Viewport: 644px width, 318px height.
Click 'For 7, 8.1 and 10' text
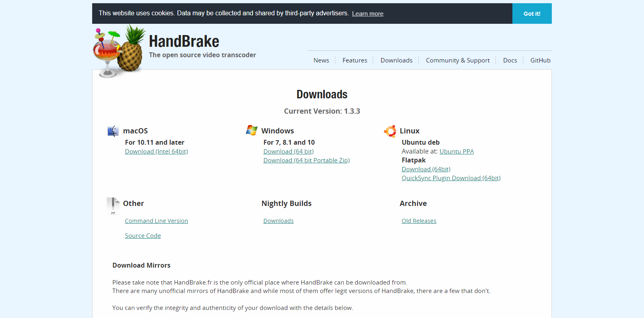click(x=289, y=142)
